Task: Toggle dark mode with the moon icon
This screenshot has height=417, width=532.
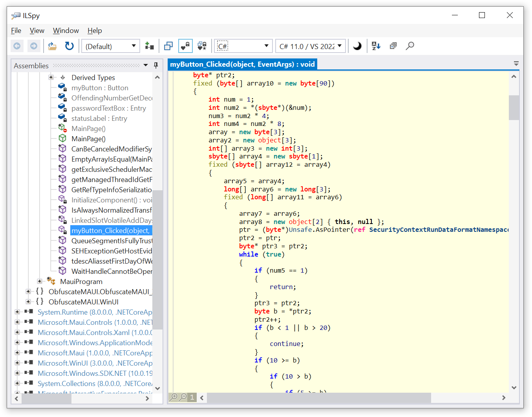Action: 357,46
